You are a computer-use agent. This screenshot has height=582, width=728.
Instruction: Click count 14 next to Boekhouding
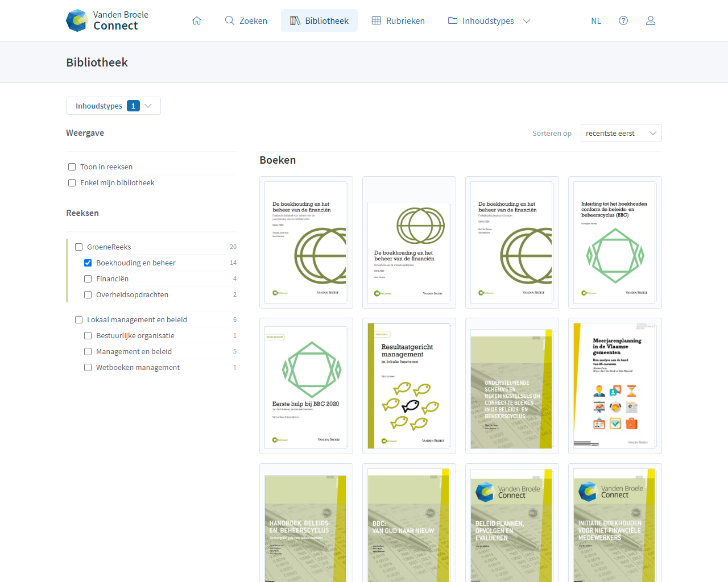pyautogui.click(x=233, y=263)
